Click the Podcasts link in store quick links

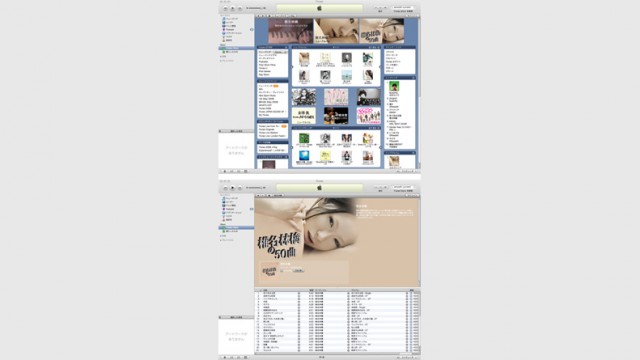pyautogui.click(x=264, y=62)
